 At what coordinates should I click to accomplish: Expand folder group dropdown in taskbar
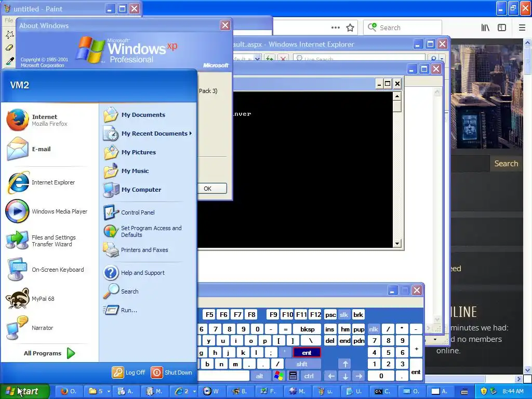point(109,392)
